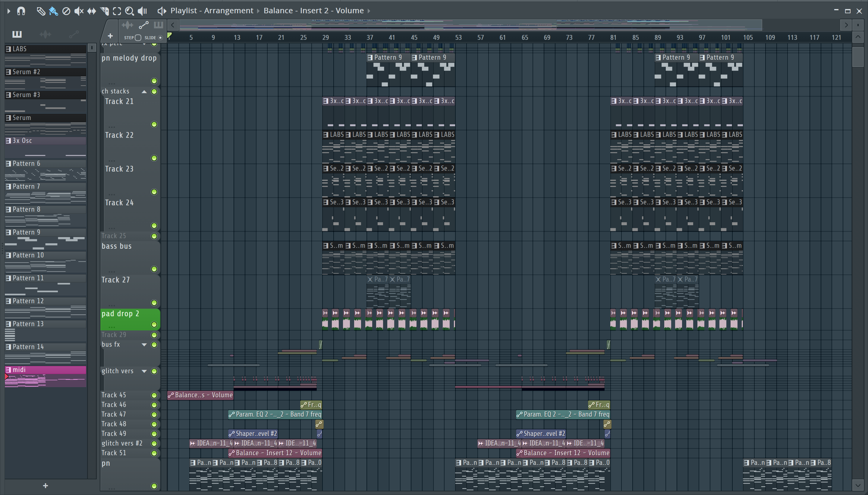Select the Delete tool

[x=66, y=11]
